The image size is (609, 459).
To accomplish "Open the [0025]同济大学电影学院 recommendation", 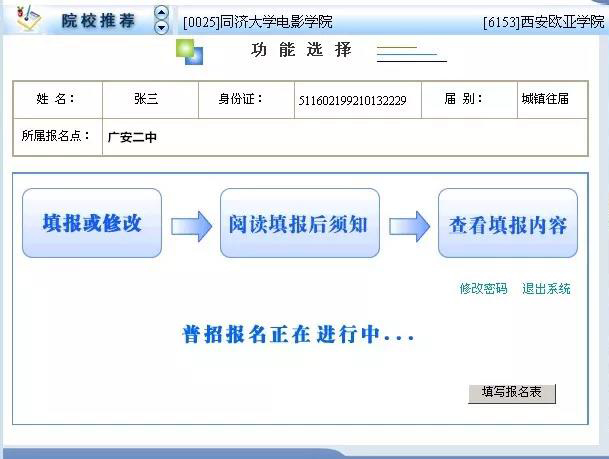I will [258, 21].
